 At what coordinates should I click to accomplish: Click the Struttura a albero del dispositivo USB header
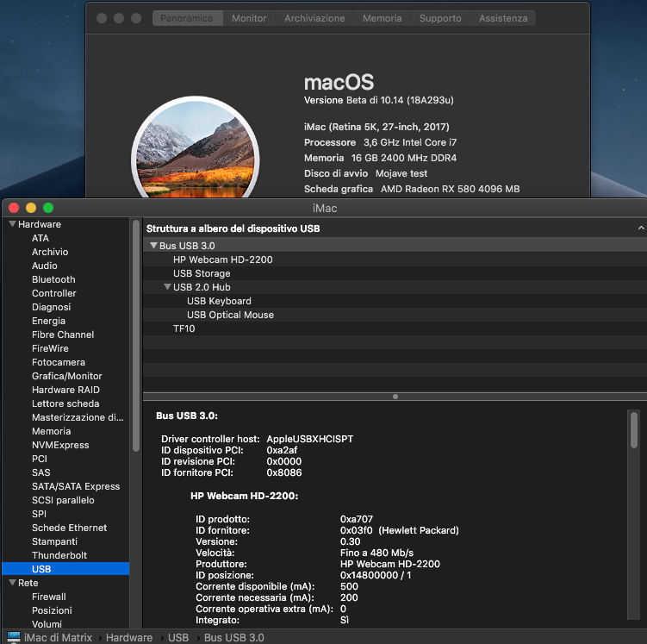click(233, 228)
